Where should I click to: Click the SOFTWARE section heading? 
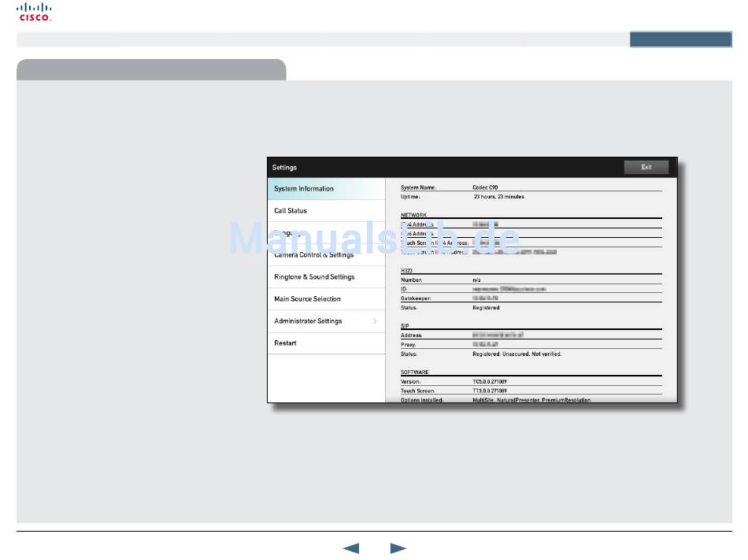click(x=414, y=372)
